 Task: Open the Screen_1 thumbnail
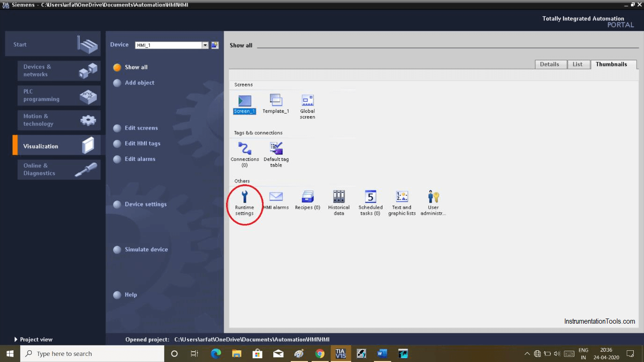pos(244,104)
